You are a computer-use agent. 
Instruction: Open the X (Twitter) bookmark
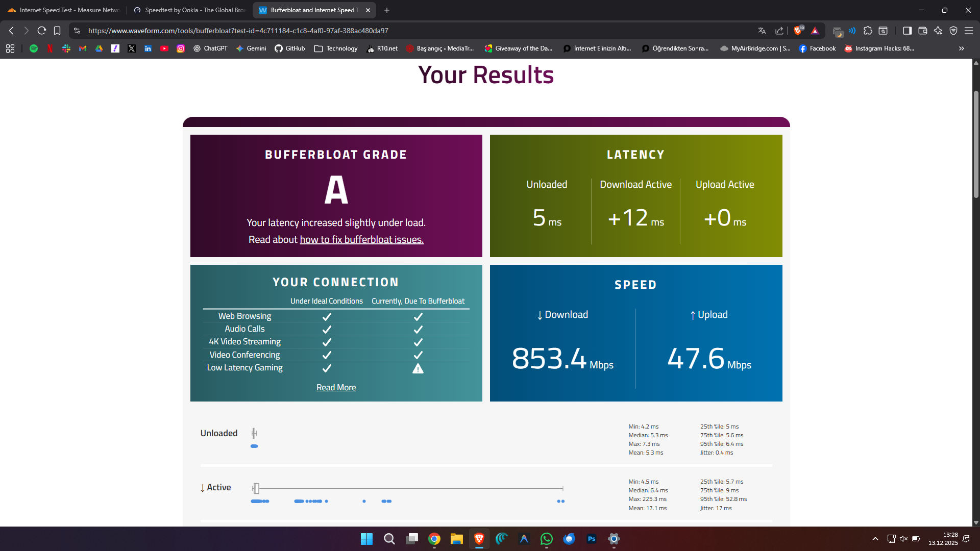[132, 48]
